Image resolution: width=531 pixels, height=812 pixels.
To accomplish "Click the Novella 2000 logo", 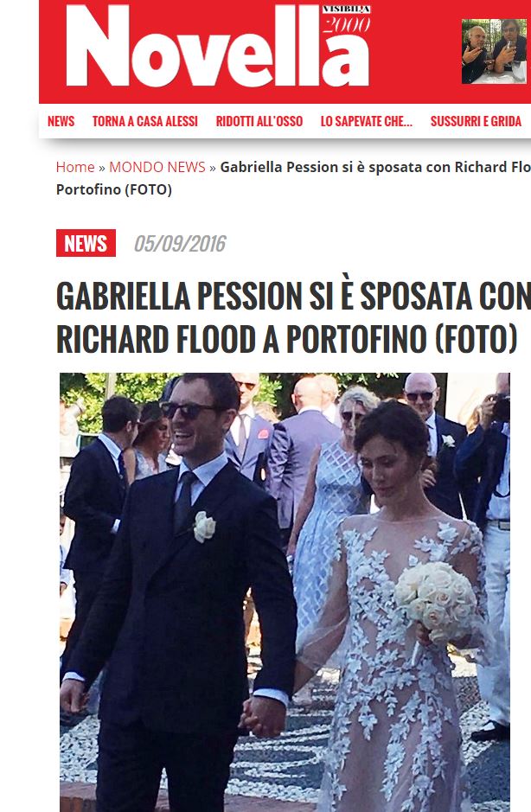I will (218, 47).
